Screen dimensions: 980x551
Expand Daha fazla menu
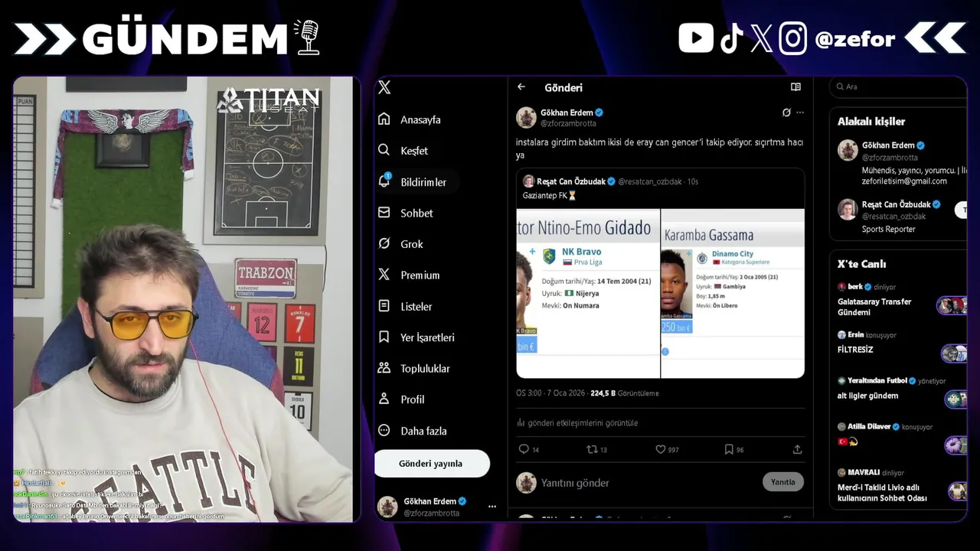coord(412,431)
